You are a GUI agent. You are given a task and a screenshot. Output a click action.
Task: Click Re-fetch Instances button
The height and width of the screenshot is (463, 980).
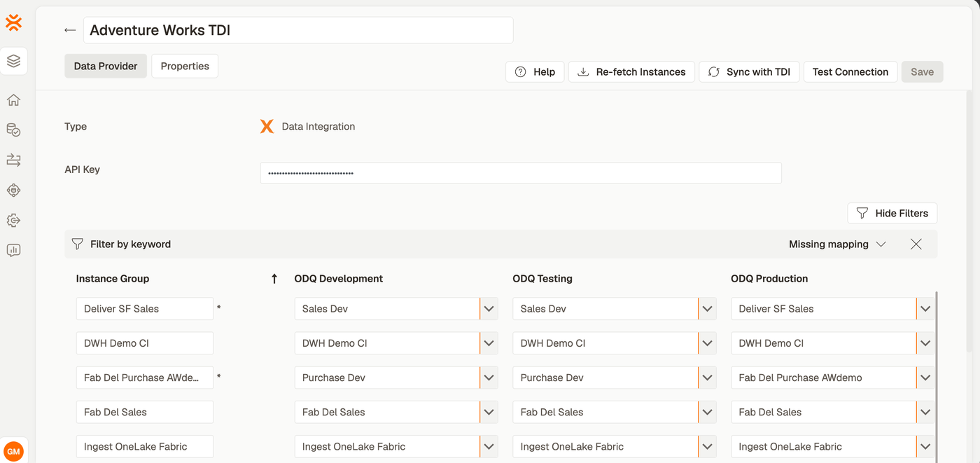tap(631, 71)
